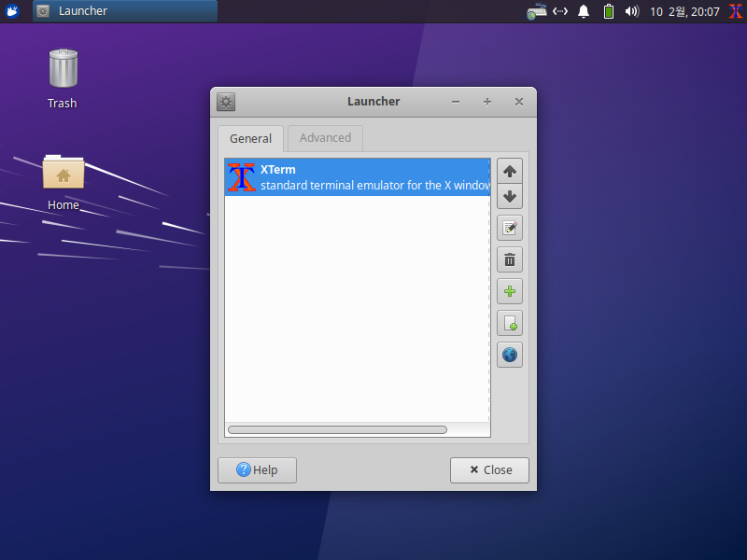Add existing items with green plus

509,291
